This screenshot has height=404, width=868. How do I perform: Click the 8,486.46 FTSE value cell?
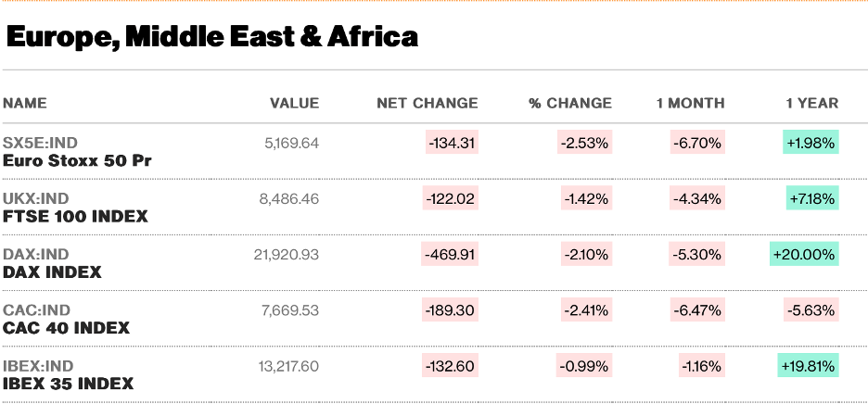288,198
